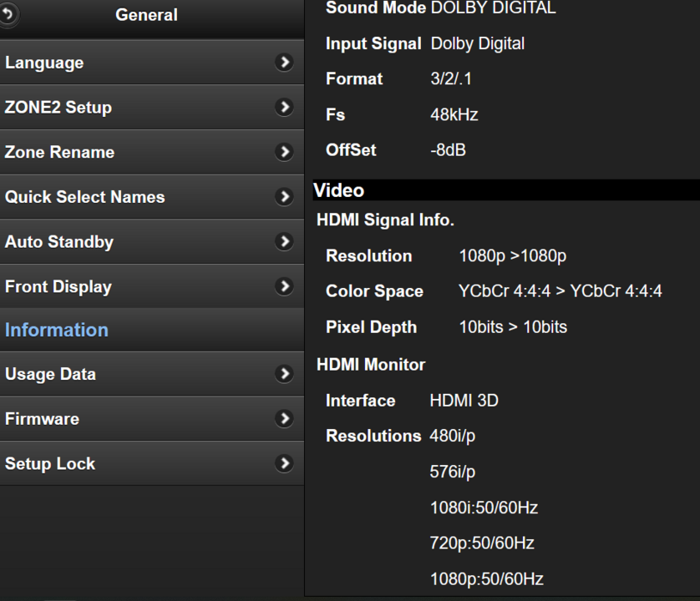Click the Zone Rename arrow icon

tap(285, 152)
